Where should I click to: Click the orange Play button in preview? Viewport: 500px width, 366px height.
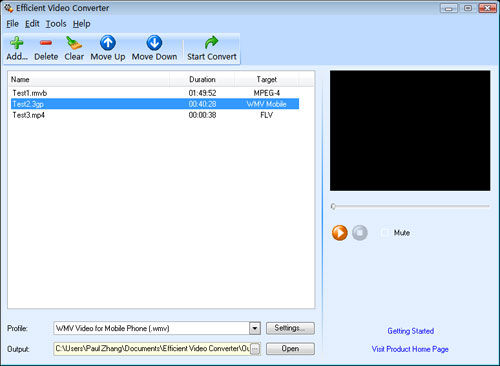[x=340, y=233]
